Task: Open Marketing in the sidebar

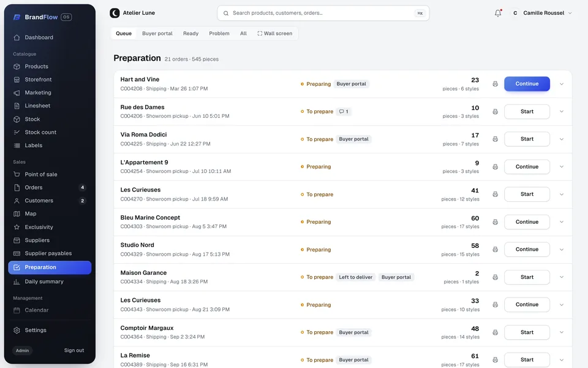Action: tap(50, 93)
